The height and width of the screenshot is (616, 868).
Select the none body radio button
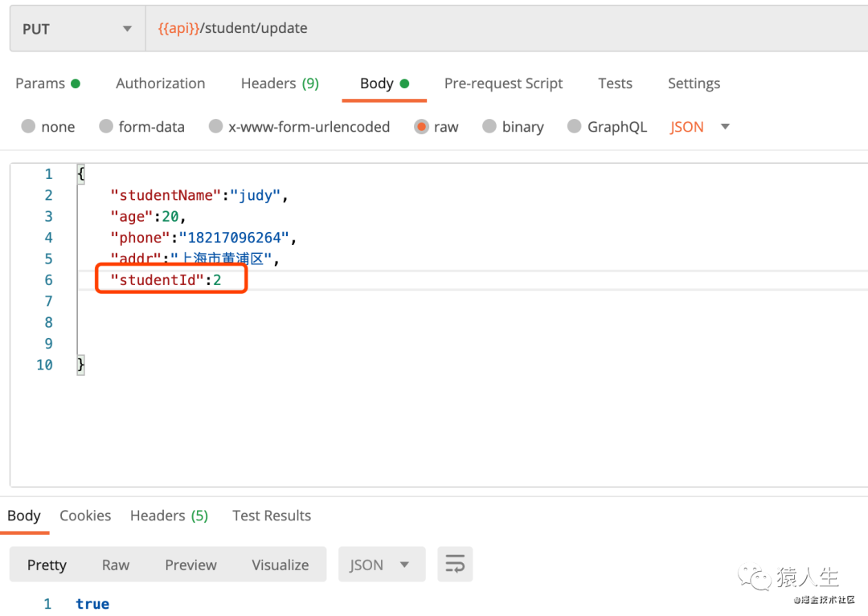click(29, 127)
